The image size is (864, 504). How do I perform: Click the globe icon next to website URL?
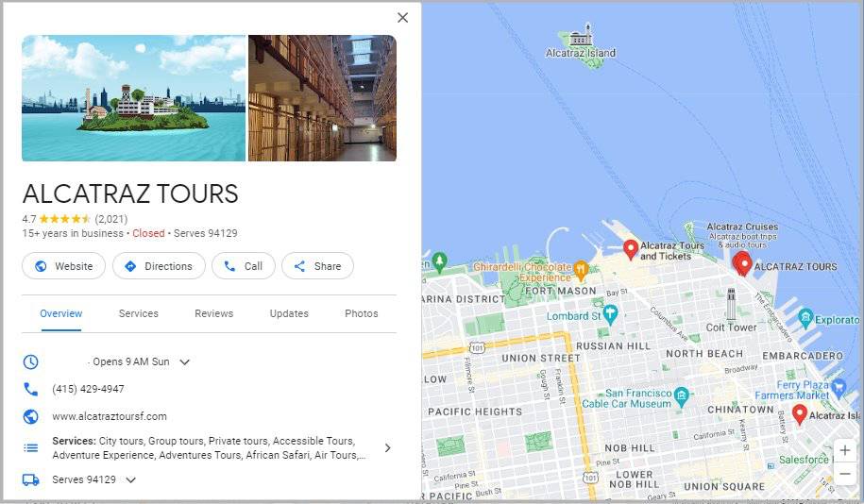click(x=31, y=416)
